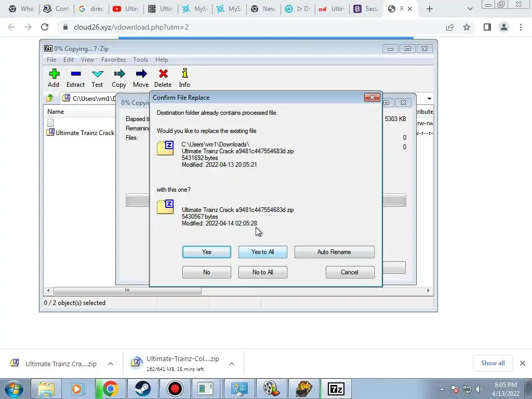
Task: Switch to the Google direc tab
Action: tap(91, 9)
